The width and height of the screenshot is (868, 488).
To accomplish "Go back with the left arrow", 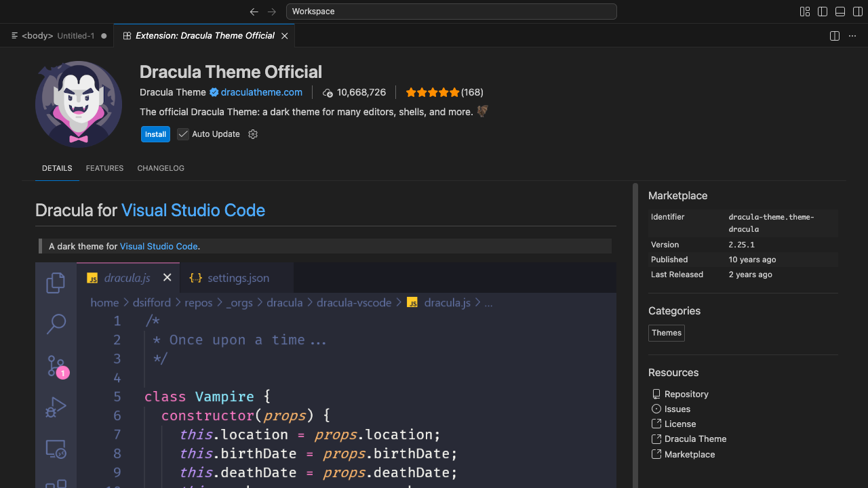I will 254,12.
